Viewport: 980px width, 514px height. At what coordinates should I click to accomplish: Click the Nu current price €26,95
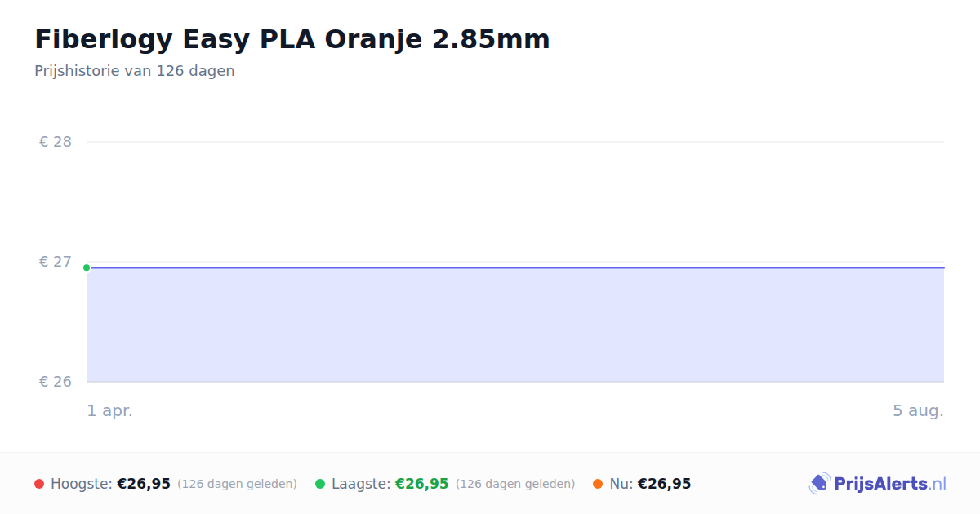tap(664, 484)
